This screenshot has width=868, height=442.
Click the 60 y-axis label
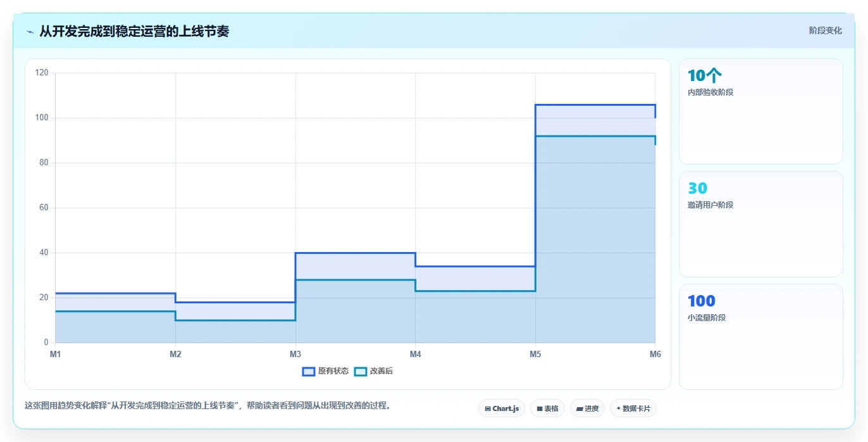44,208
